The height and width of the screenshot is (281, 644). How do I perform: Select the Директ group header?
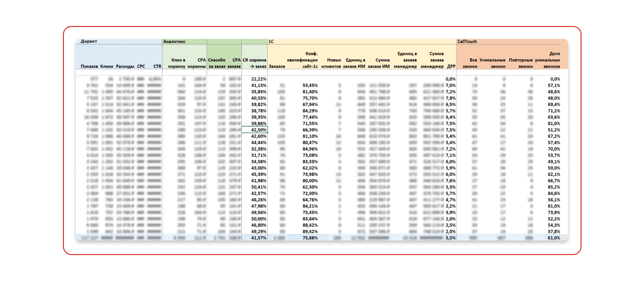tap(89, 42)
